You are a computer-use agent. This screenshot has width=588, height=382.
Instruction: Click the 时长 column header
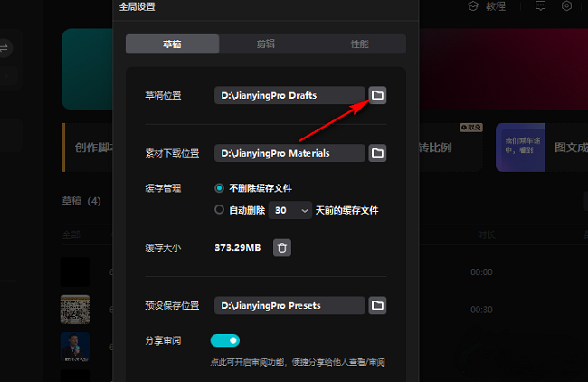[487, 235]
